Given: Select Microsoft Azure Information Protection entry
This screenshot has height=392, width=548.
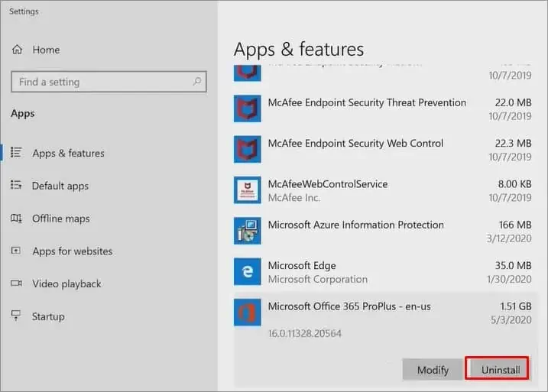Looking at the screenshot, I should pyautogui.click(x=383, y=231).
